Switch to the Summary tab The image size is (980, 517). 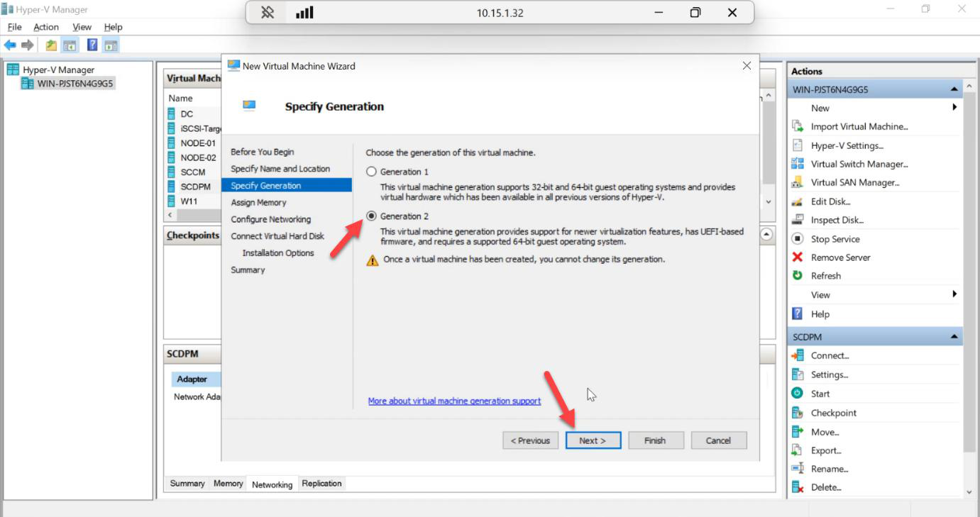pos(187,484)
